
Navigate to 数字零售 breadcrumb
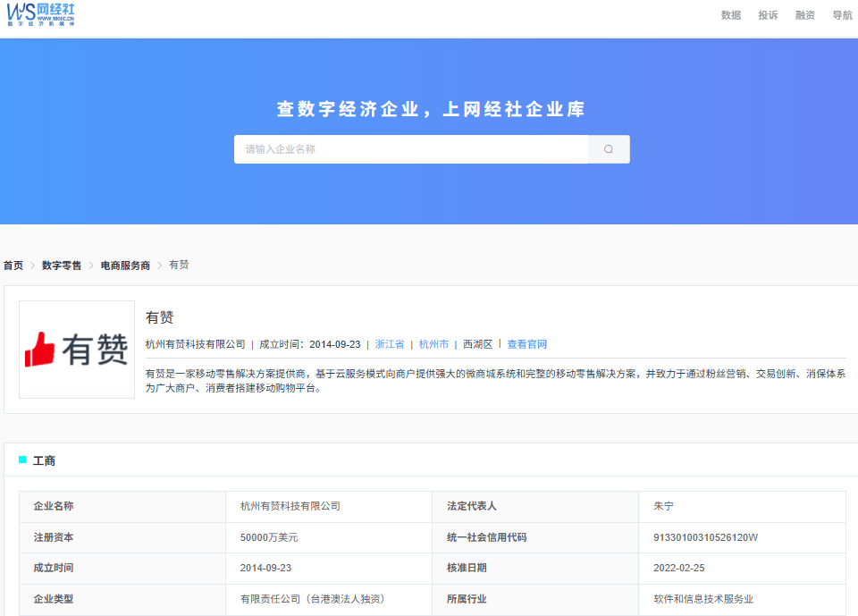62,266
